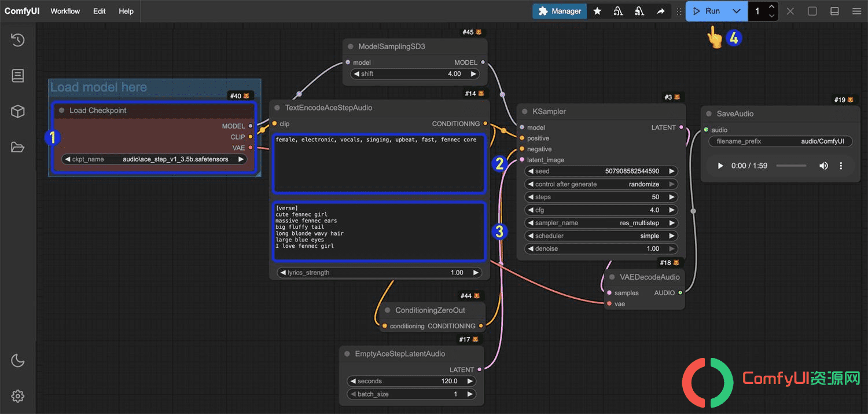Click the ComfyUI logo
This screenshot has height=414, width=868.
coord(21,11)
